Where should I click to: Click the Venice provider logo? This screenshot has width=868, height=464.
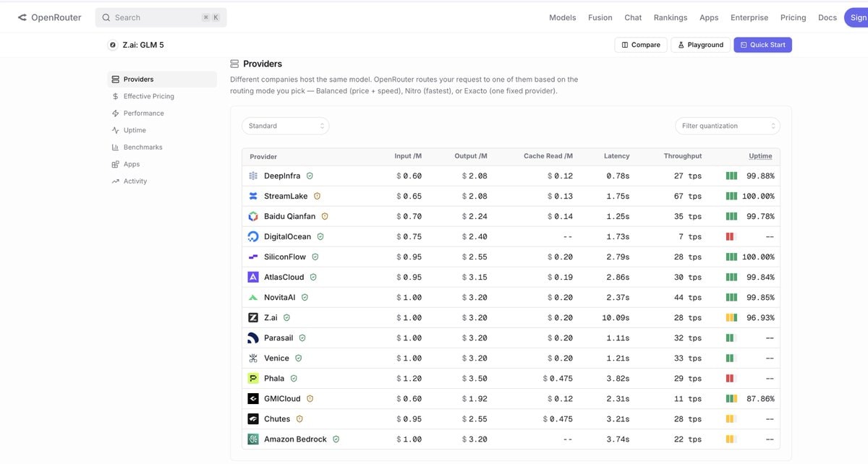pyautogui.click(x=253, y=358)
